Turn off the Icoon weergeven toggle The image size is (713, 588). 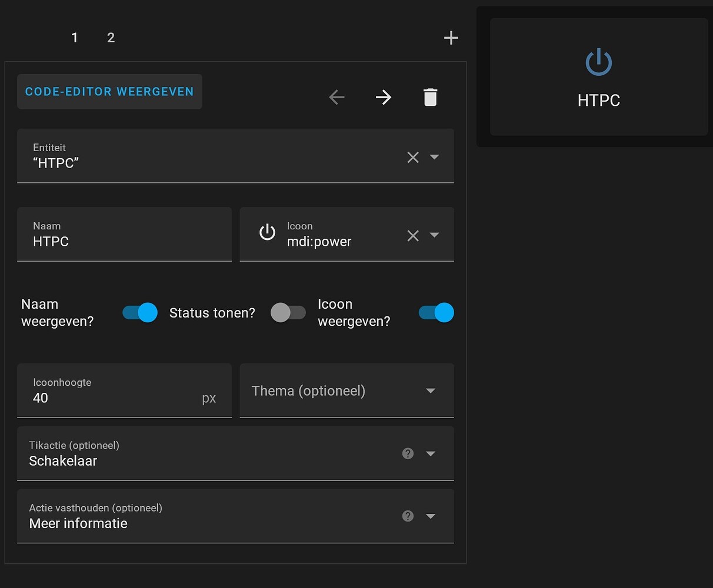436,312
